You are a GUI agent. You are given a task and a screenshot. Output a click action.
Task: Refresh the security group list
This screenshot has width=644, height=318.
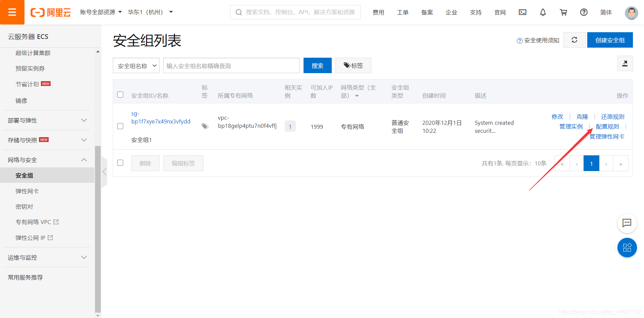574,40
